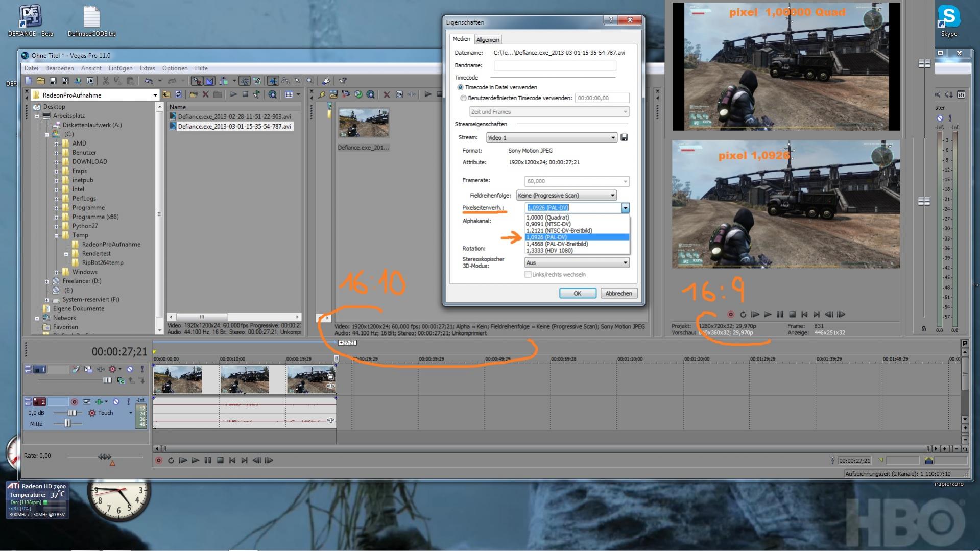The image size is (980, 551).
Task: Open RadeonProAufnahme folder path dropdown
Action: pos(155,95)
